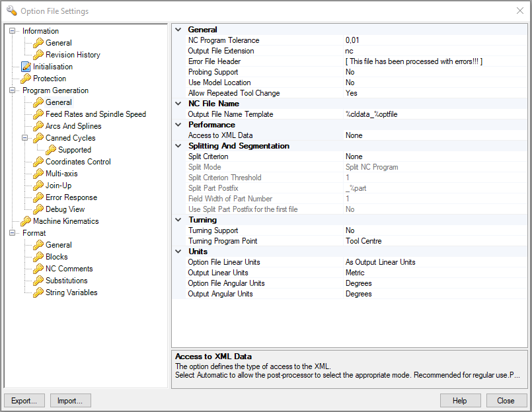532x412 pixels.
Task: Click the key icon beside Debug View
Action: (x=38, y=209)
